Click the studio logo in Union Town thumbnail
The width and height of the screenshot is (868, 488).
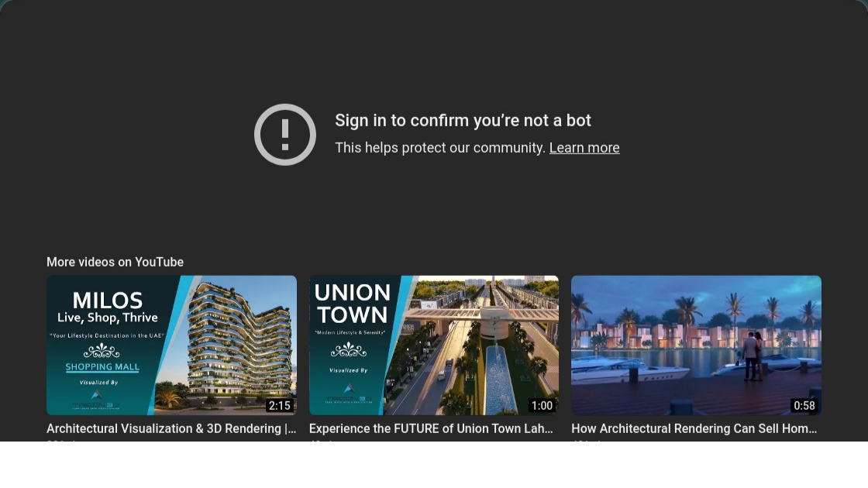tap(348, 393)
